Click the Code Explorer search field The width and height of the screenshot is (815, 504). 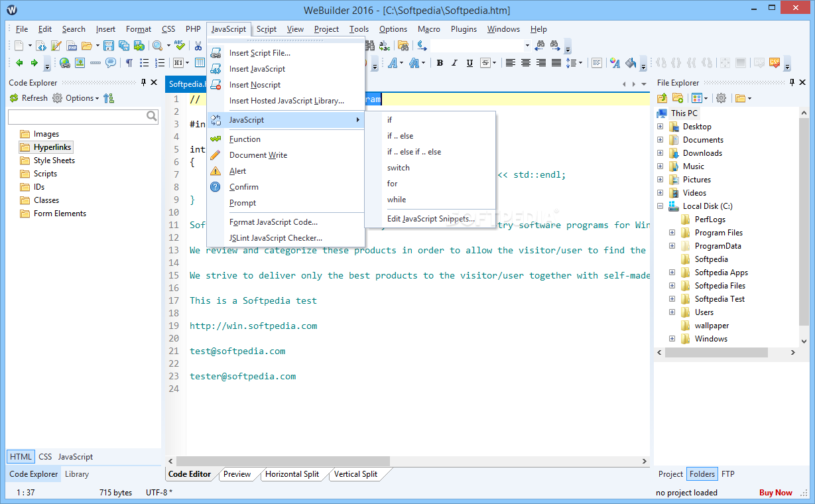pyautogui.click(x=83, y=117)
